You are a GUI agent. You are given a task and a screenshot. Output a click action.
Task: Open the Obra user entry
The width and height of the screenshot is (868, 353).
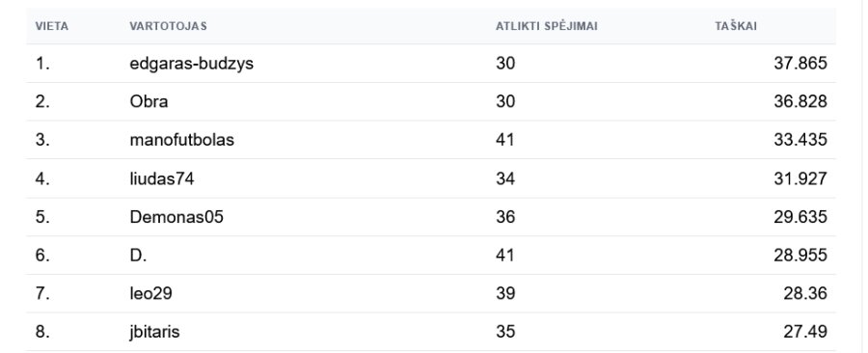pyautogui.click(x=149, y=102)
